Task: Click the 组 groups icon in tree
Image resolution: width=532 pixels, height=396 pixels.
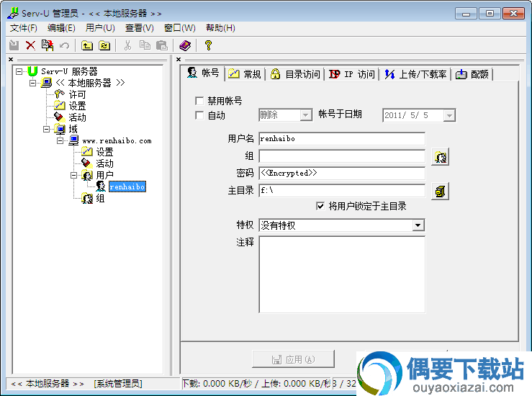Action: pos(87,198)
